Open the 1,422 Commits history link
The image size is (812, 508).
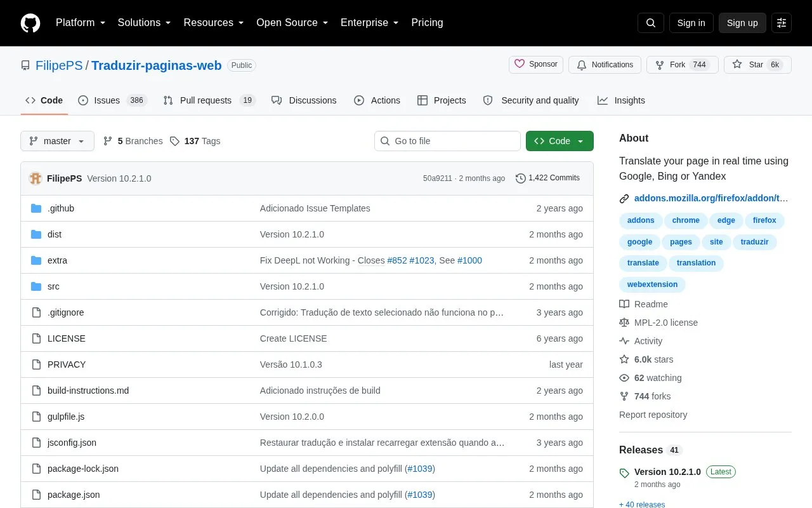click(547, 178)
